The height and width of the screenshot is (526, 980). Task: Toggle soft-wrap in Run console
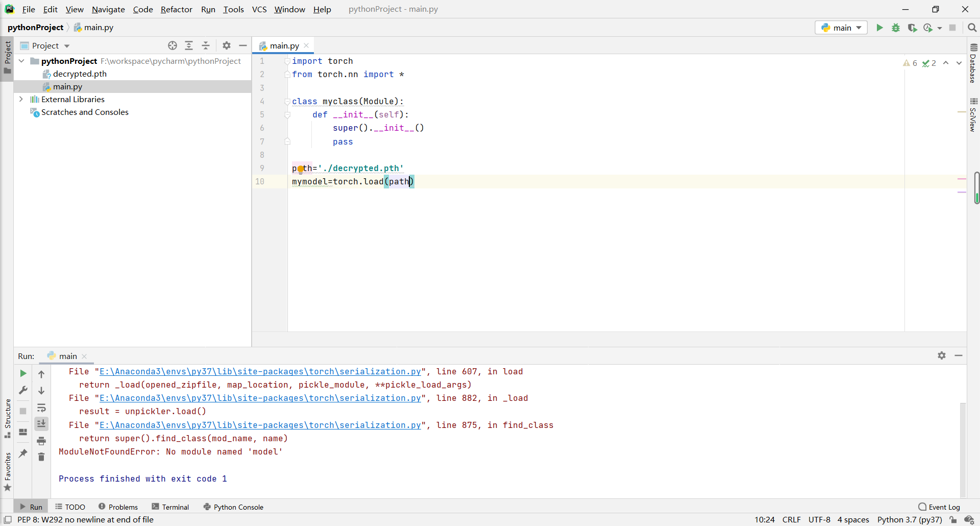coord(41,408)
